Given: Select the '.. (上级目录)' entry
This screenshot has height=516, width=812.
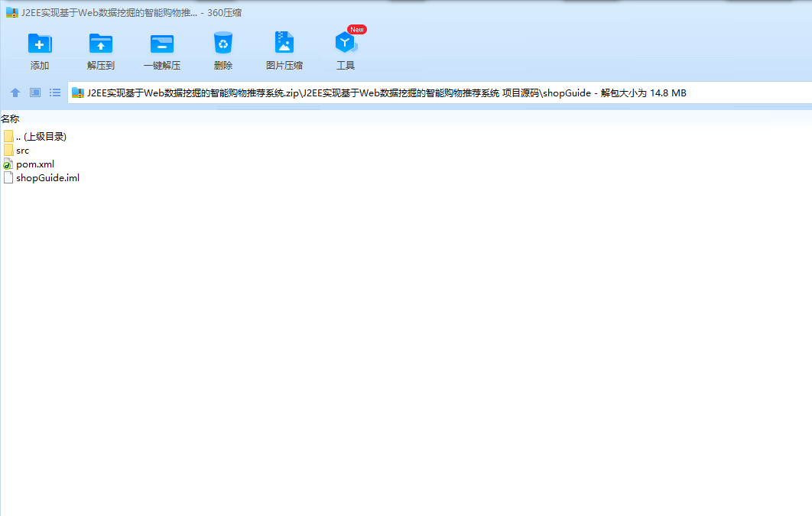Looking at the screenshot, I should pyautogui.click(x=41, y=137).
